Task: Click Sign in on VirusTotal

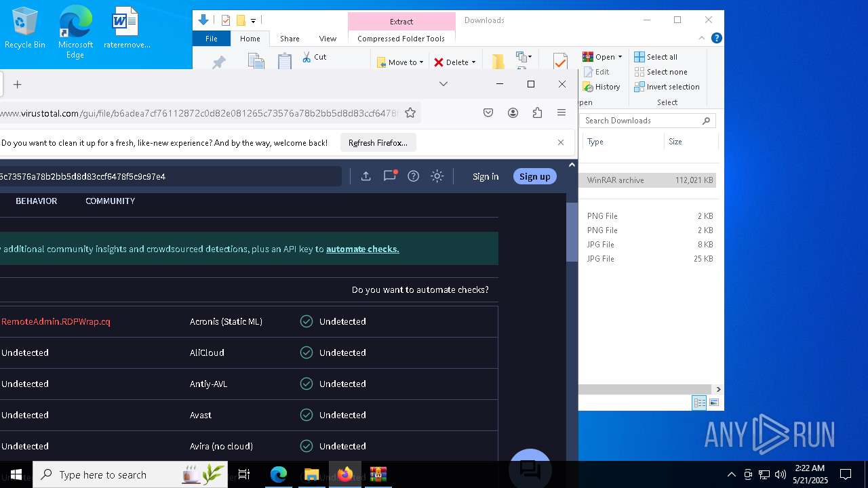Action: (x=486, y=176)
